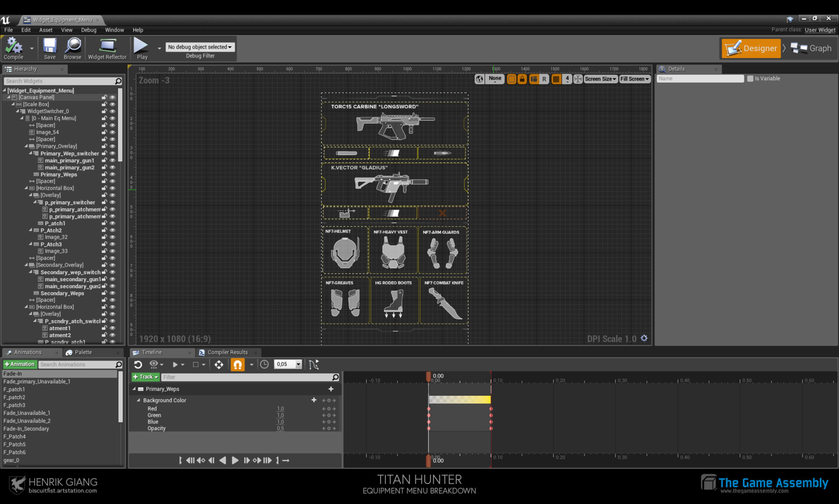Select Fade-In_Secondary animation
Image resolution: width=839 pixels, height=504 pixels.
click(x=26, y=429)
